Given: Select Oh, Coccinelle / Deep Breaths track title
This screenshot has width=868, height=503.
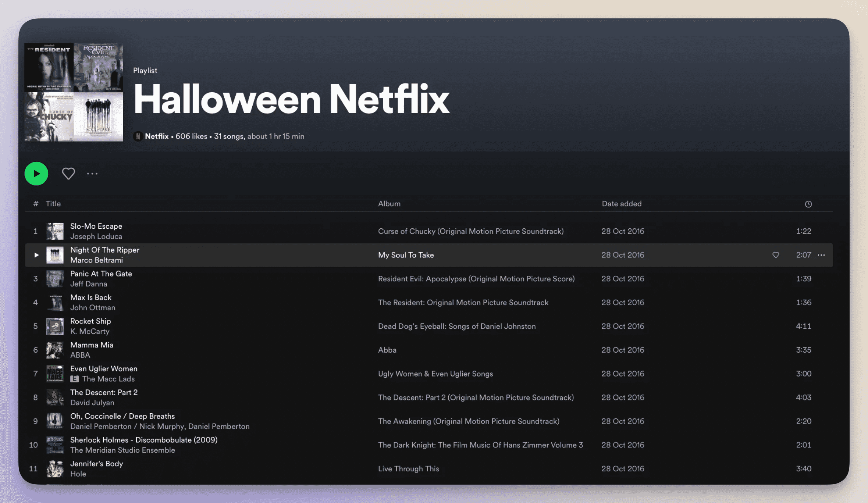Looking at the screenshot, I should 122,416.
